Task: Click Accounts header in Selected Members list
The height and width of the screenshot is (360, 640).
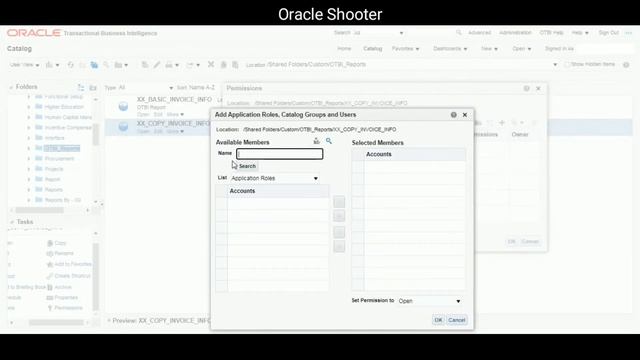Action: [x=378, y=154]
